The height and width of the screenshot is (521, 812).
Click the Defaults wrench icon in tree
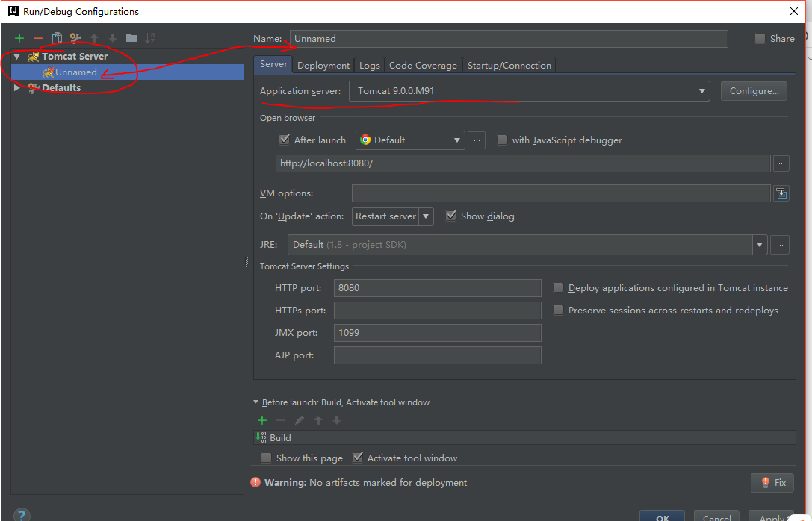34,87
